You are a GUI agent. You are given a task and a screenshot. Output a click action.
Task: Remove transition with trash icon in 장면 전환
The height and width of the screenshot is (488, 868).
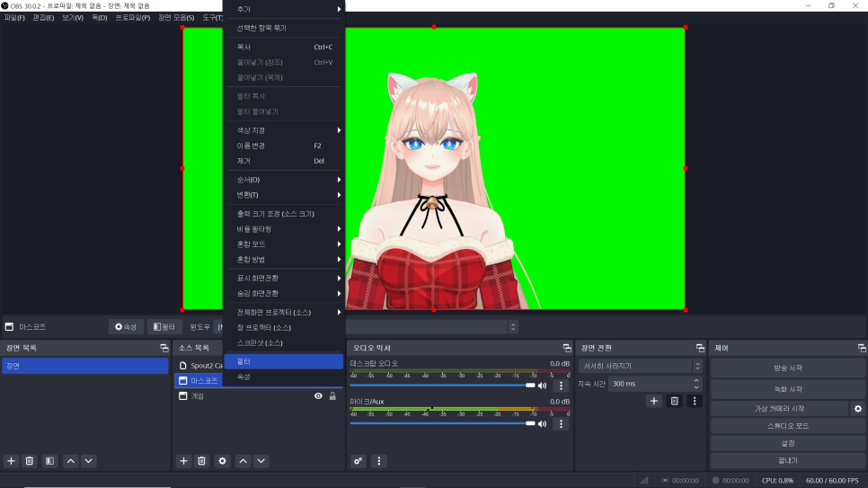click(x=674, y=401)
